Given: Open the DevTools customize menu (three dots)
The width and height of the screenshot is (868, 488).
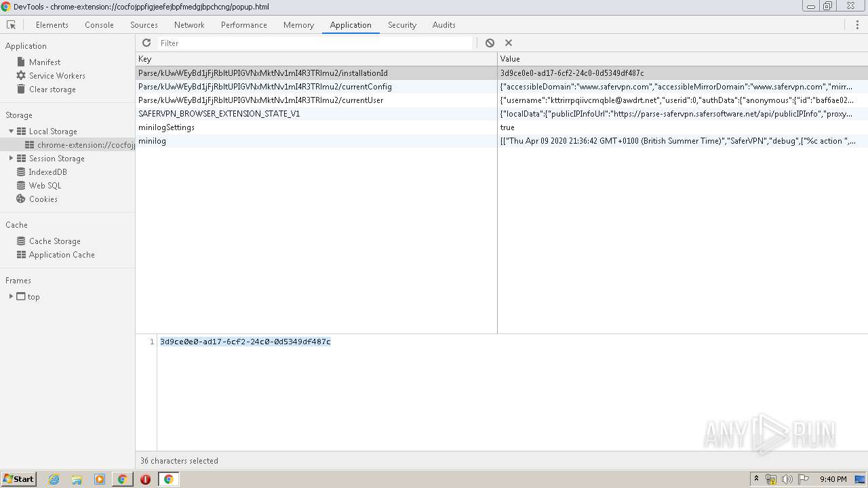Looking at the screenshot, I should point(857,25).
